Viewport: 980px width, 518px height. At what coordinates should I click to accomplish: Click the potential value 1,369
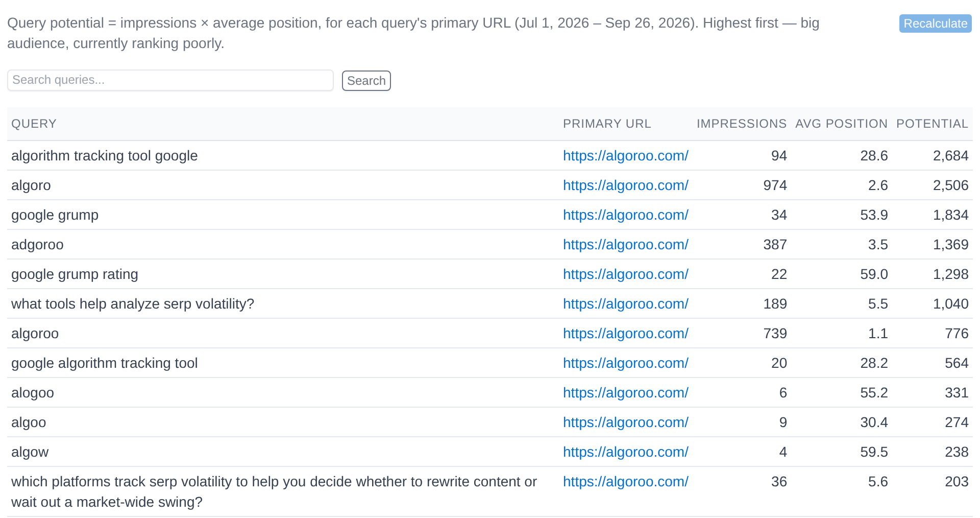950,245
